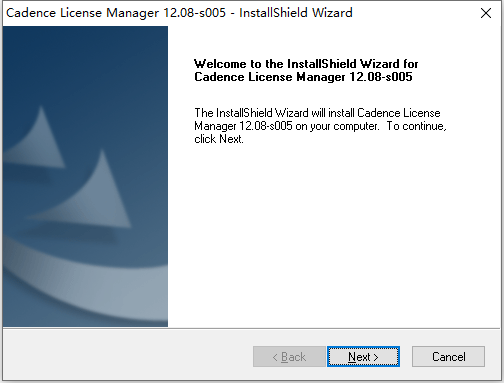504x383 pixels.
Task: Click the wizard title bar text
Action: (179, 13)
